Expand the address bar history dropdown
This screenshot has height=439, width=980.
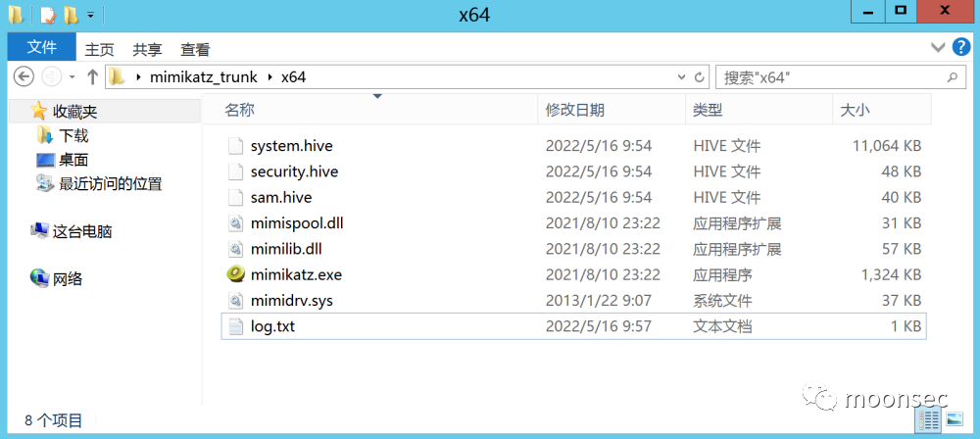682,77
